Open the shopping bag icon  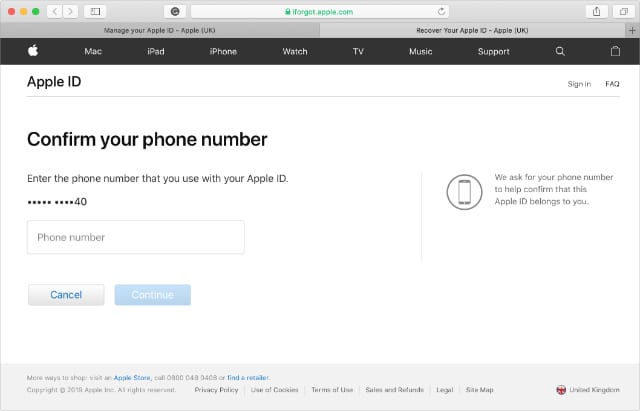pyautogui.click(x=616, y=51)
